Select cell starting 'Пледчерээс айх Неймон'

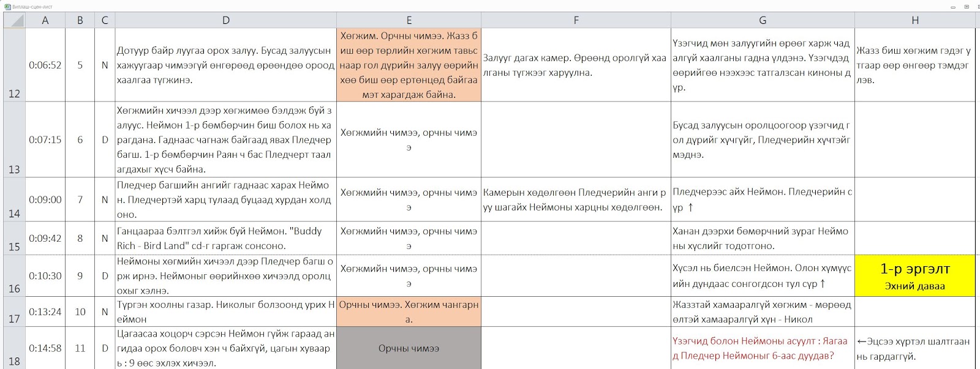tap(763, 199)
